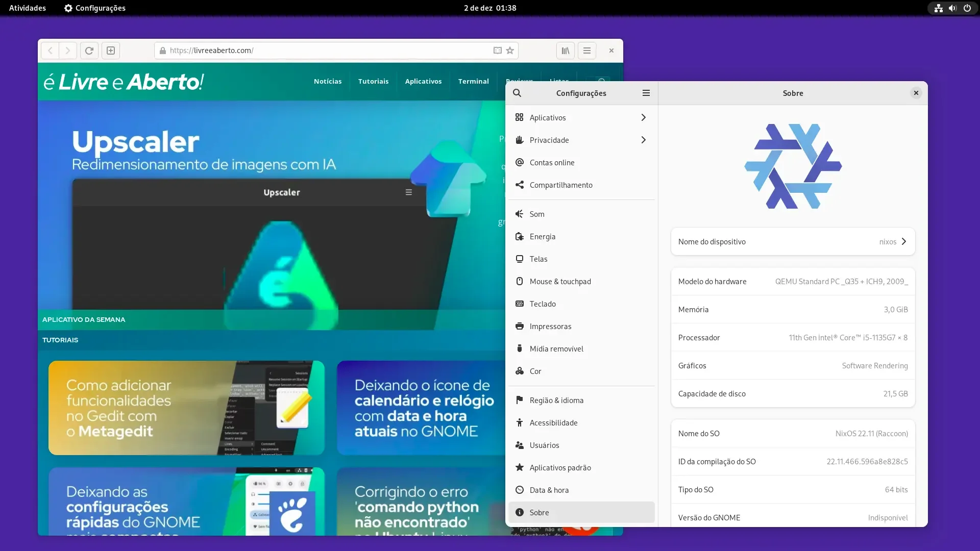Open Aplicativos menu on website header
The image size is (980, 551).
point(423,81)
